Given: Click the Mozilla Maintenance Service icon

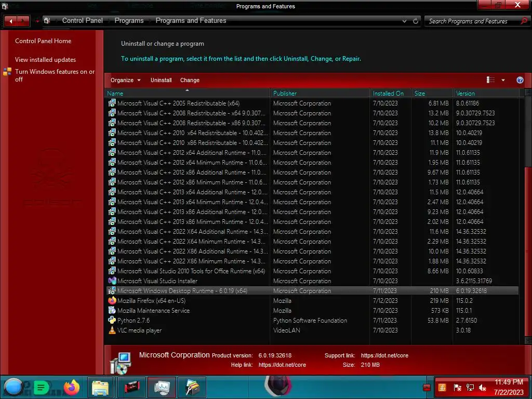Looking at the screenshot, I should click(x=112, y=311).
